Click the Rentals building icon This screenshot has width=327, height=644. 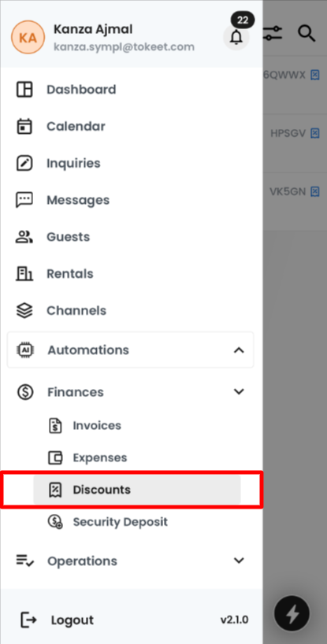[24, 273]
